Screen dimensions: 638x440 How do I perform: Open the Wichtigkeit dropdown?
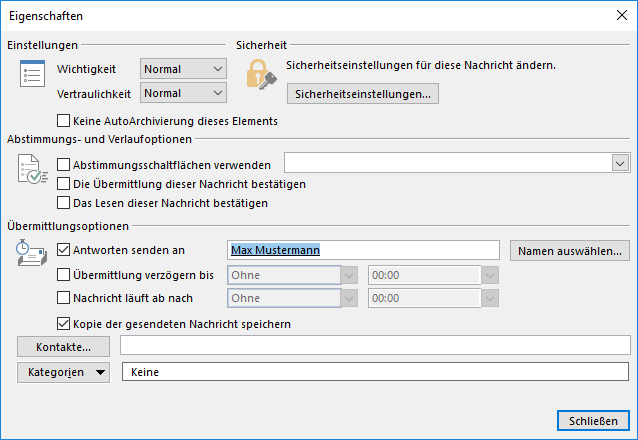[184, 69]
